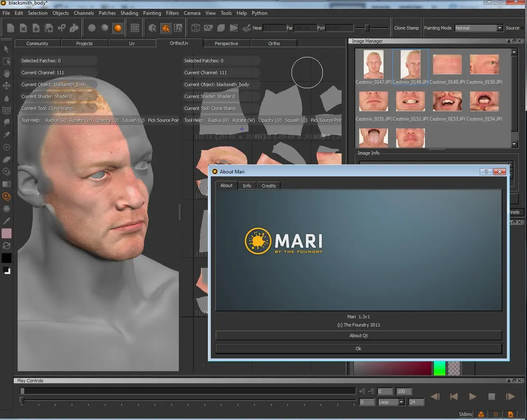The height and width of the screenshot is (420, 527).
Task: Select the Cestmir_0147 thumbnail
Action: tap(374, 64)
